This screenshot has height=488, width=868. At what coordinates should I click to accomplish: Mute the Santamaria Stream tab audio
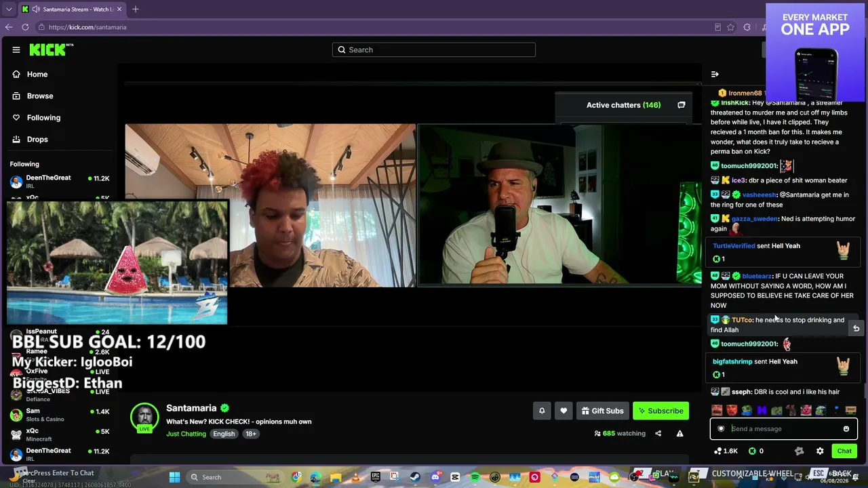[37, 9]
